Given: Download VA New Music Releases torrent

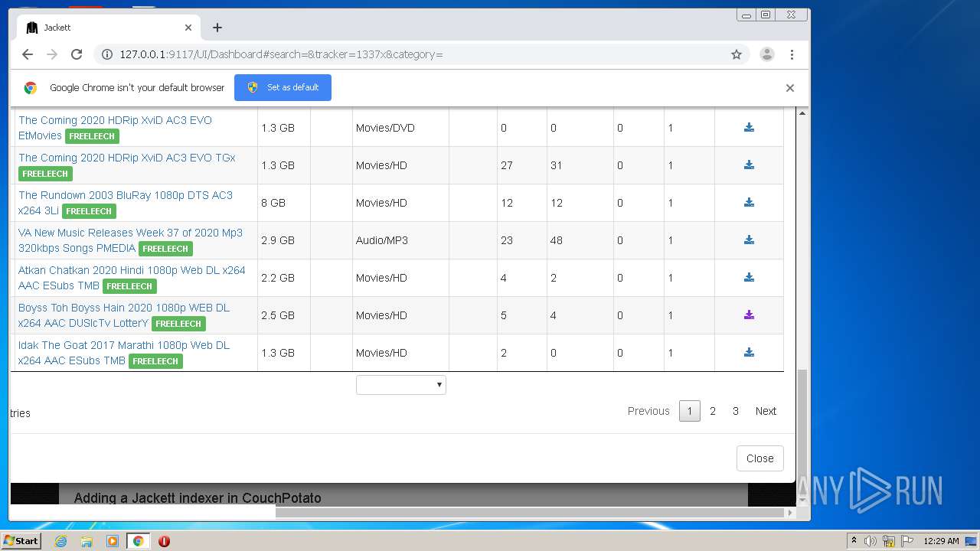Looking at the screenshot, I should click(x=749, y=240).
